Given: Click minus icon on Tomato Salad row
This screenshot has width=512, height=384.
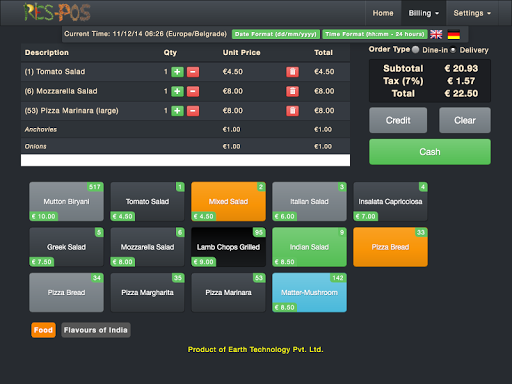Looking at the screenshot, I should (193, 72).
